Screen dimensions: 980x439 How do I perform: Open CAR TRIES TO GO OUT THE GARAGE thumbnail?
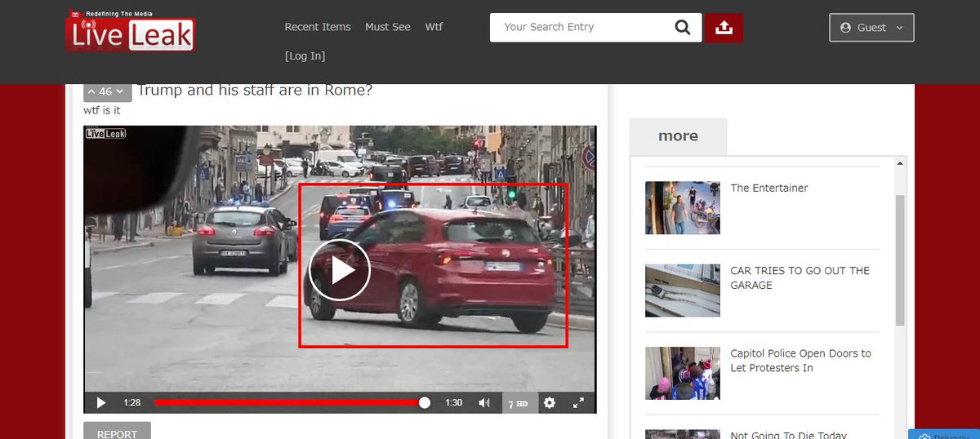pyautogui.click(x=683, y=290)
